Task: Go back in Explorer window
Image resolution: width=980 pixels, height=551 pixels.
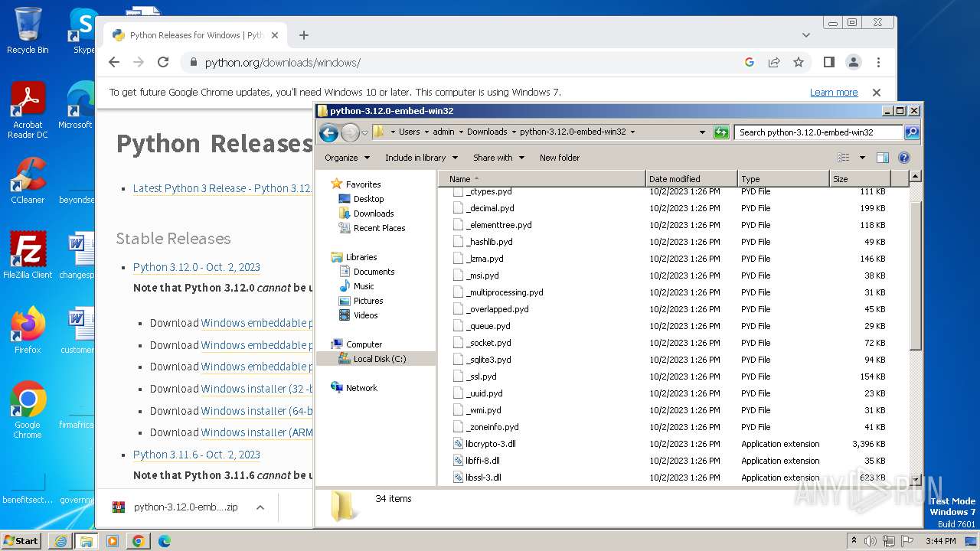Action: [x=329, y=132]
